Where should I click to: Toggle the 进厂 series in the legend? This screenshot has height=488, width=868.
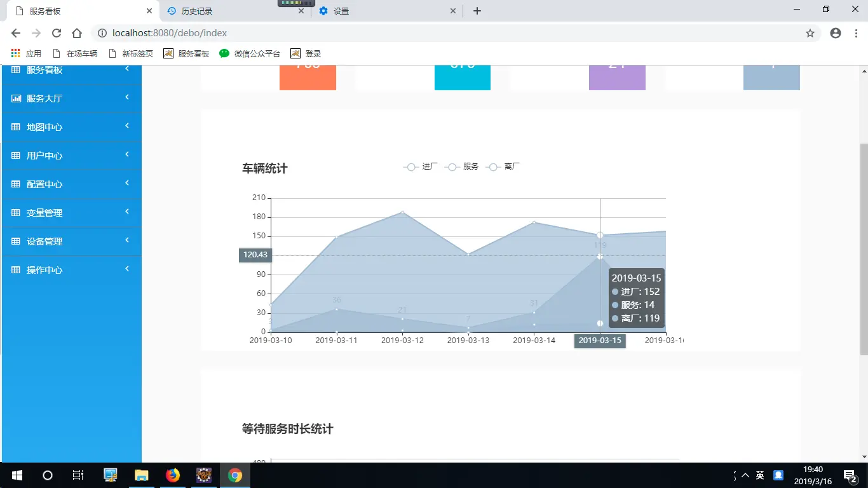coord(421,166)
